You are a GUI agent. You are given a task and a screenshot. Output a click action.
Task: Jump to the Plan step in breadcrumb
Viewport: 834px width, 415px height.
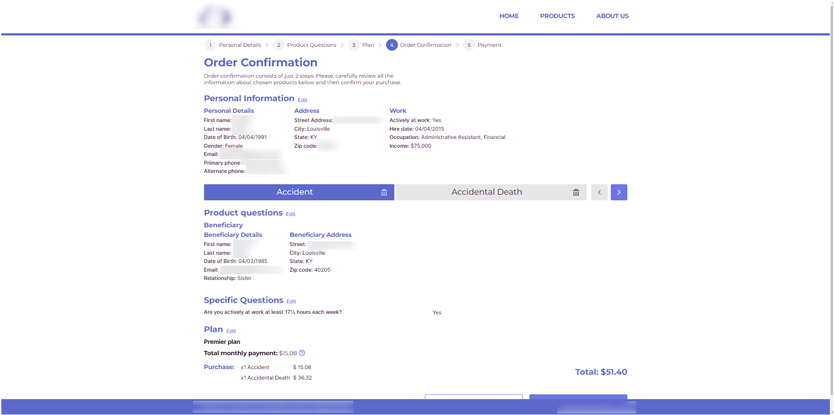(x=368, y=45)
